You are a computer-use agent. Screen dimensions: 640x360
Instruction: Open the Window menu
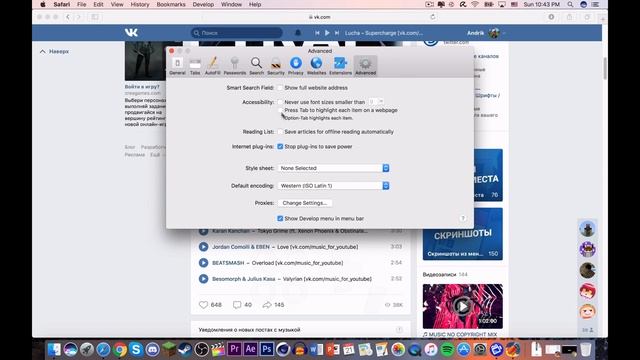tap(231, 4)
